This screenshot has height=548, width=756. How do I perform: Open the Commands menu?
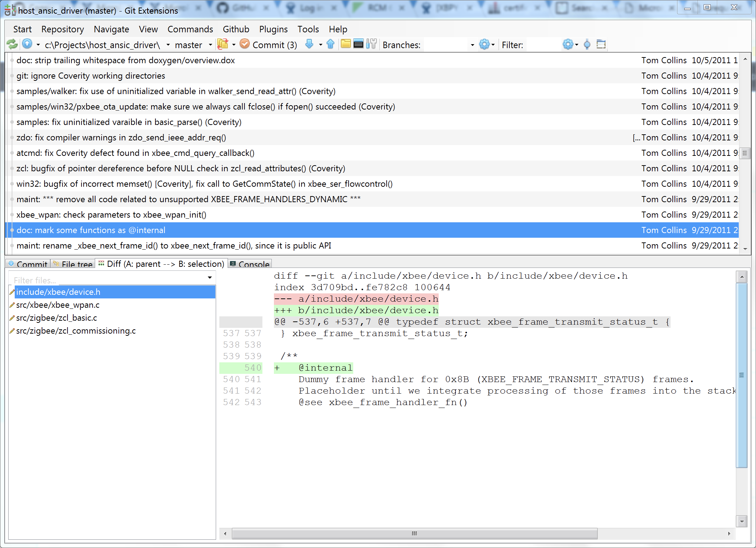point(190,29)
